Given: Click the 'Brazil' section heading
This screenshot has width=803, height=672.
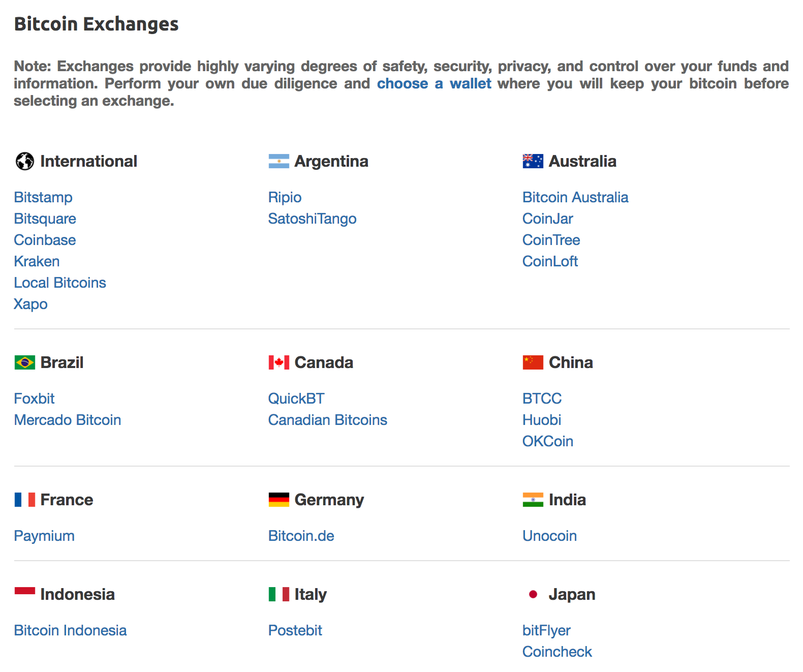Looking at the screenshot, I should pyautogui.click(x=62, y=362).
